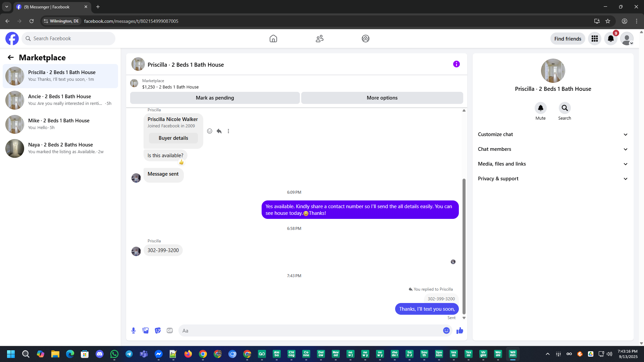Mute the Priscilla conversation
The image size is (644, 362).
540,108
